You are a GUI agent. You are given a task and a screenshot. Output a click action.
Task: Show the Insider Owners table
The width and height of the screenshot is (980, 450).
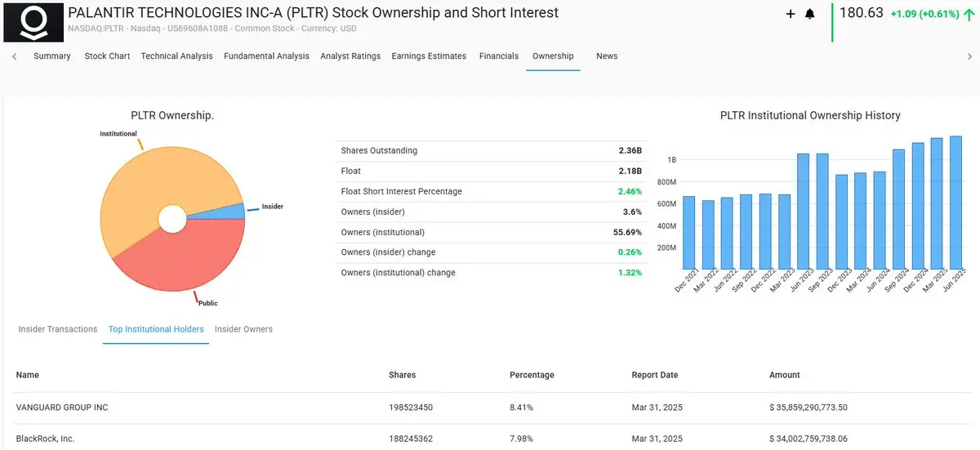[243, 329]
